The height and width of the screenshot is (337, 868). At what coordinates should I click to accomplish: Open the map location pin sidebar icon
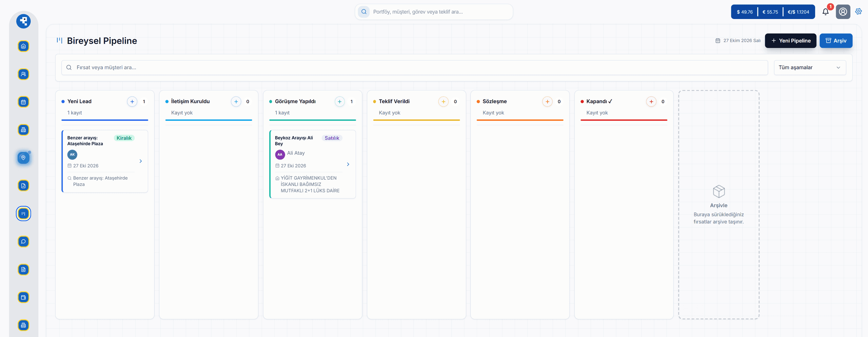coord(23,158)
